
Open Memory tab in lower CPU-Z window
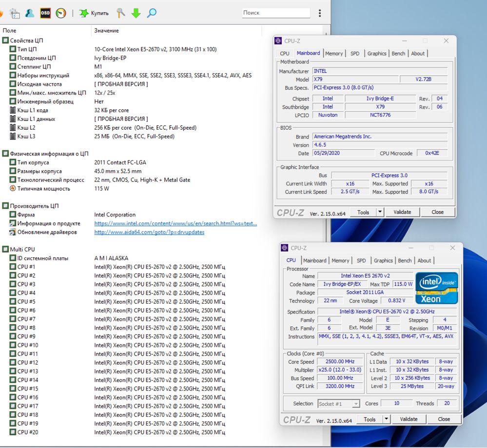340,261
